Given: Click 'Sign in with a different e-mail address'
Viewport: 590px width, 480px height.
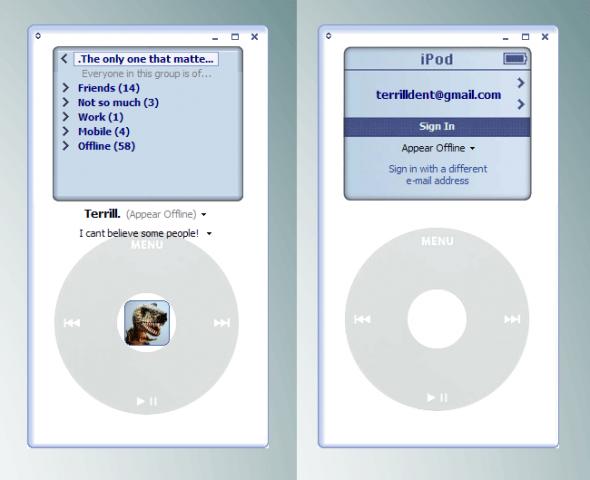Looking at the screenshot, I should point(438,175).
